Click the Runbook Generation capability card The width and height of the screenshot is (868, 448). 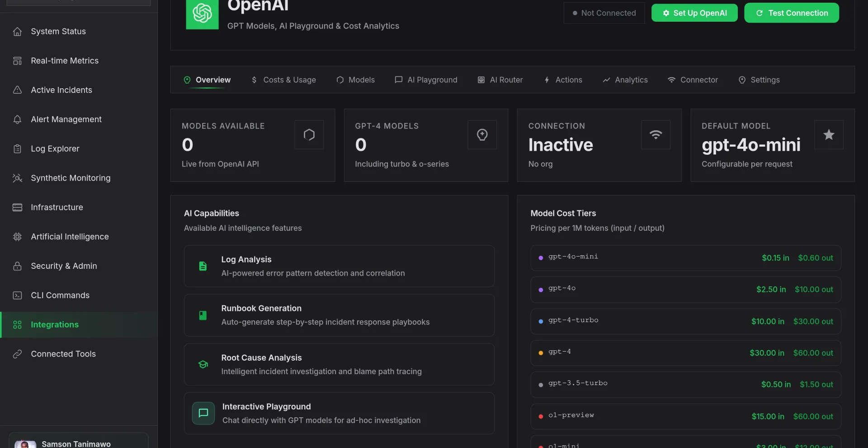(x=339, y=315)
